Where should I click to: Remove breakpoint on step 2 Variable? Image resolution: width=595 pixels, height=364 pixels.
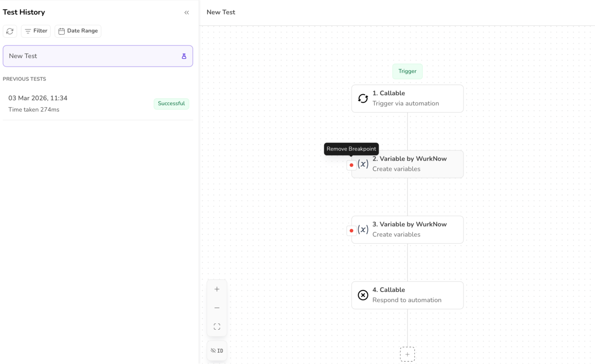coord(351,165)
